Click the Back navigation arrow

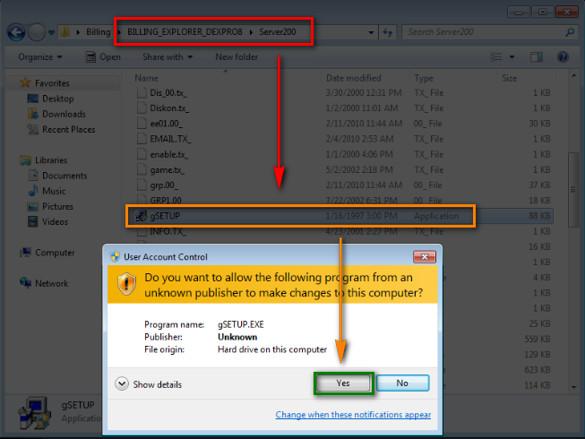coord(16,32)
